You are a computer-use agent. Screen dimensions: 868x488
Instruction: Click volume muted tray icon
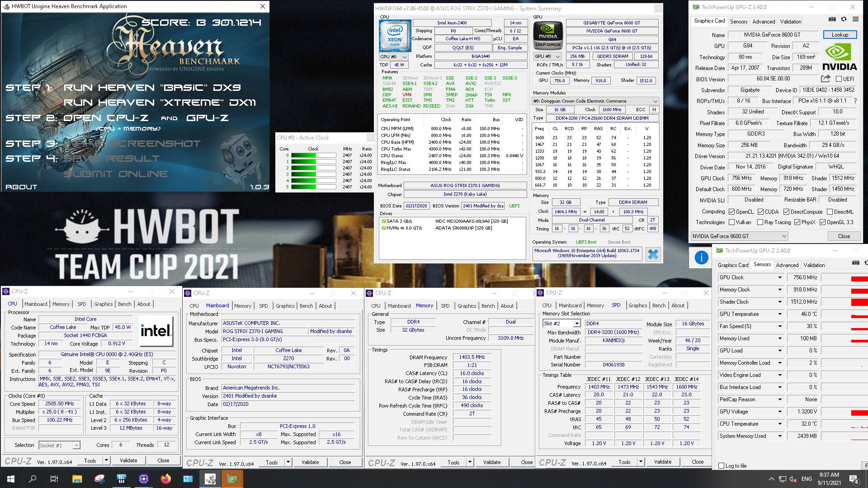[793, 479]
